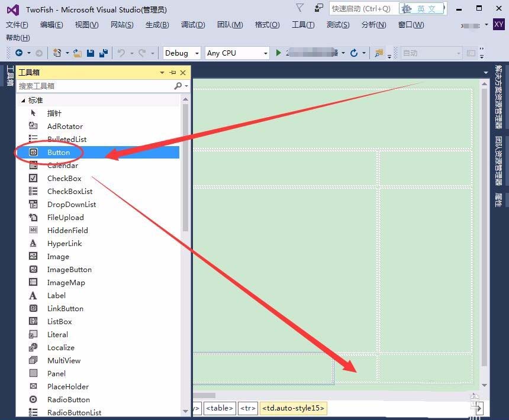Open the Any CPU platform dropdown
Screen dimensions: 509x420
pos(266,53)
